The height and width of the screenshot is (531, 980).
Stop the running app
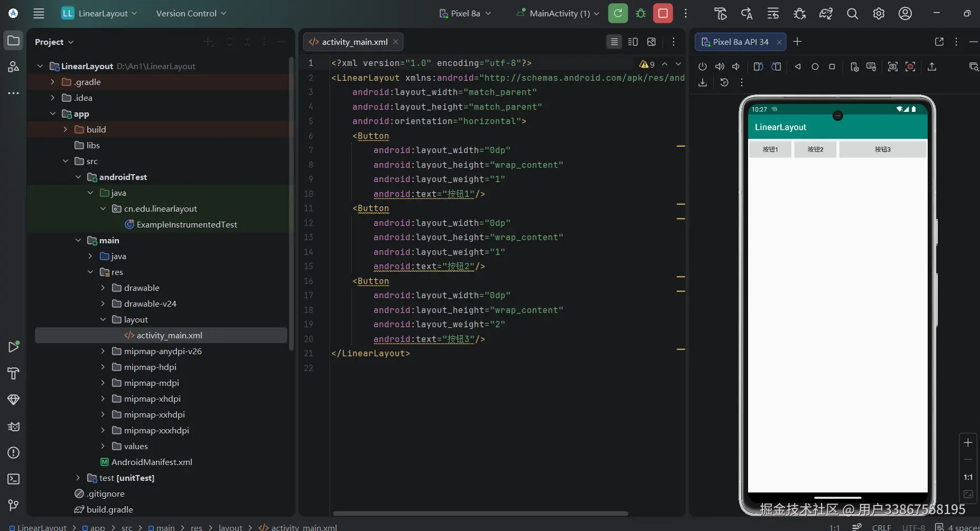[662, 13]
